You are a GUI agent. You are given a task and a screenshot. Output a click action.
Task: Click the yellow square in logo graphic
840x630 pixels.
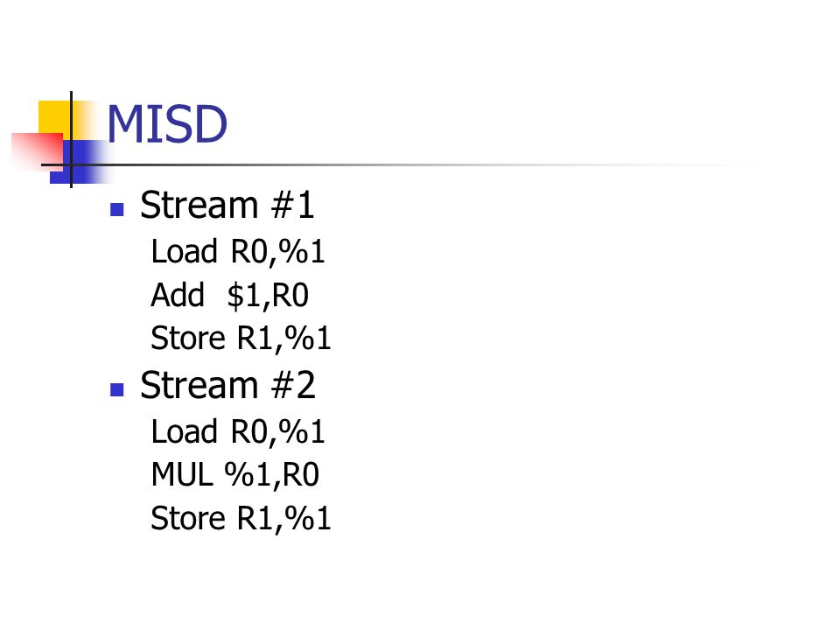tap(53, 118)
